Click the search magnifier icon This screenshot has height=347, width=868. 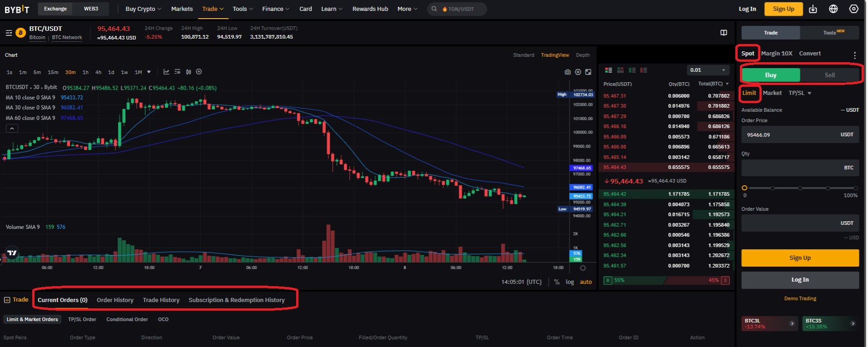click(x=434, y=9)
